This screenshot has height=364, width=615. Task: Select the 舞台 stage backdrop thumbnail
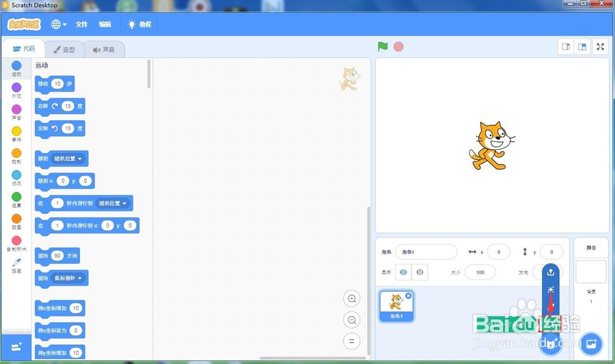pos(591,271)
